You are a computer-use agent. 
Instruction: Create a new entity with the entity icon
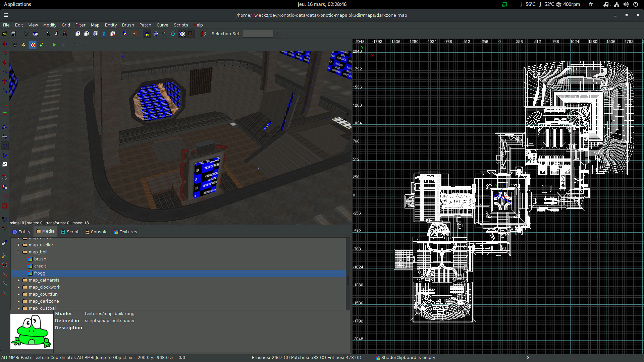[104, 34]
